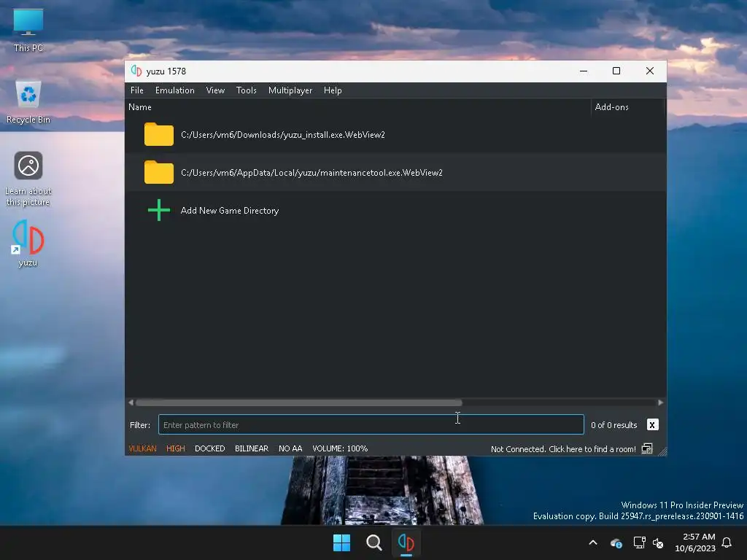Toggle the HIGH GPU accuracy status button
747x560 pixels.
[175, 448]
